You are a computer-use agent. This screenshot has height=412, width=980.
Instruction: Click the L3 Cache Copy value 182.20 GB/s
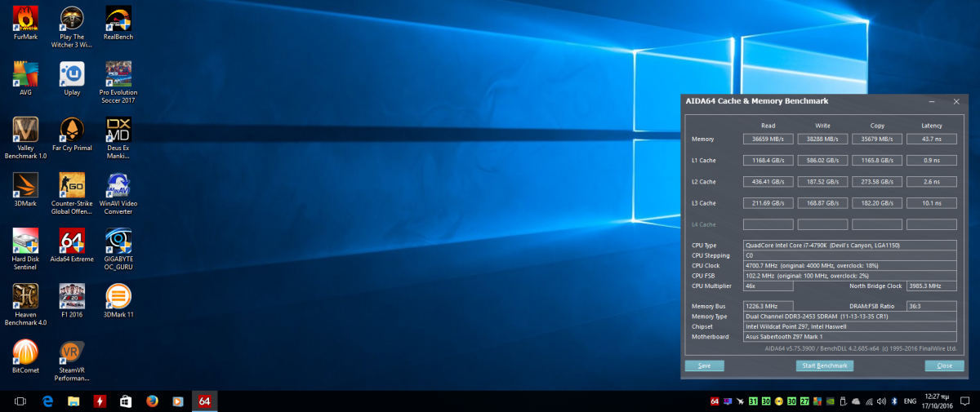(876, 202)
